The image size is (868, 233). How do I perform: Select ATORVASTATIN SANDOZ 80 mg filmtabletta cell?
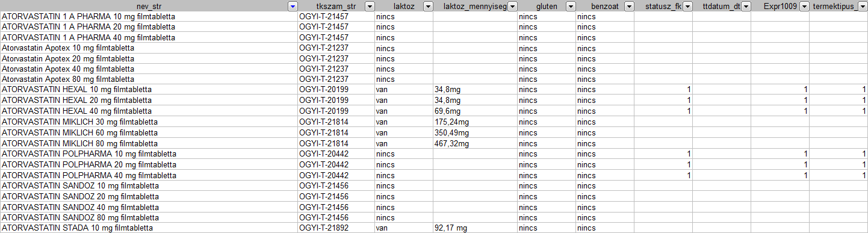[x=149, y=217]
